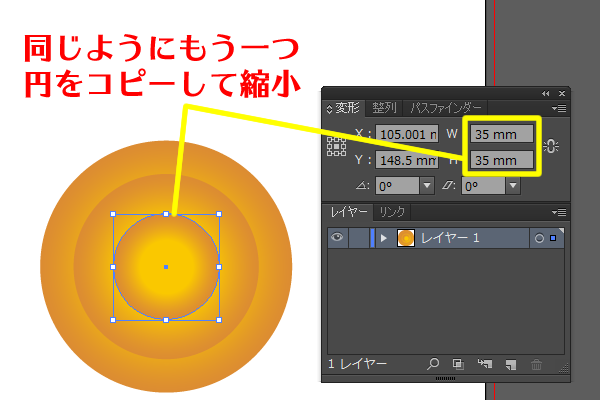Image resolution: width=600 pixels, height=400 pixels.
Task: Toggle constrain width and height proportions link
Action: [x=551, y=146]
